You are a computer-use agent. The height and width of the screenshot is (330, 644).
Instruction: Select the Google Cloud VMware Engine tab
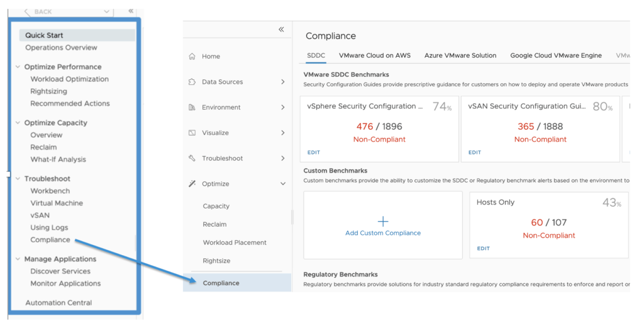[556, 55]
